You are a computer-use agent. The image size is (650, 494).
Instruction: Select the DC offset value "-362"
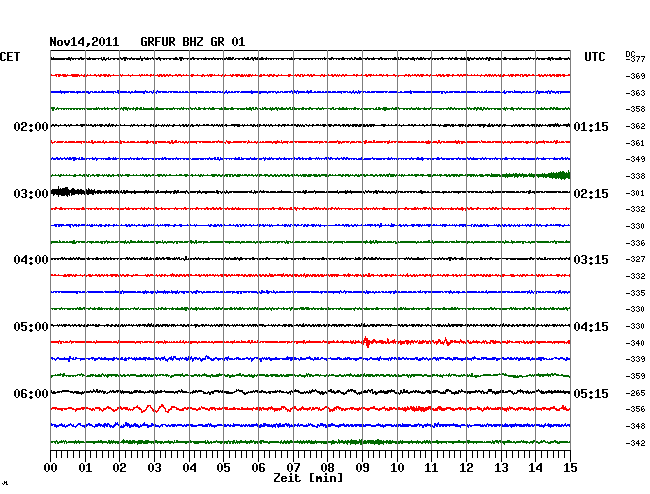[635, 126]
